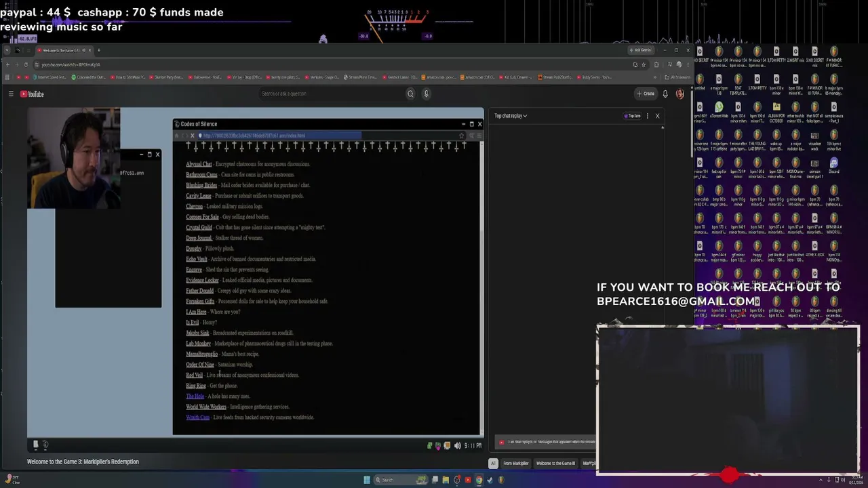The image size is (868, 488).
Task: Open the Order Of Nine link
Action: pyautogui.click(x=200, y=365)
